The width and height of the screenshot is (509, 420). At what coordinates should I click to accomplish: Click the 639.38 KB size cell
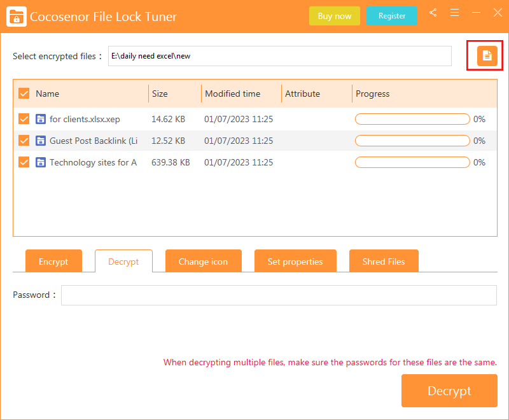(x=171, y=162)
